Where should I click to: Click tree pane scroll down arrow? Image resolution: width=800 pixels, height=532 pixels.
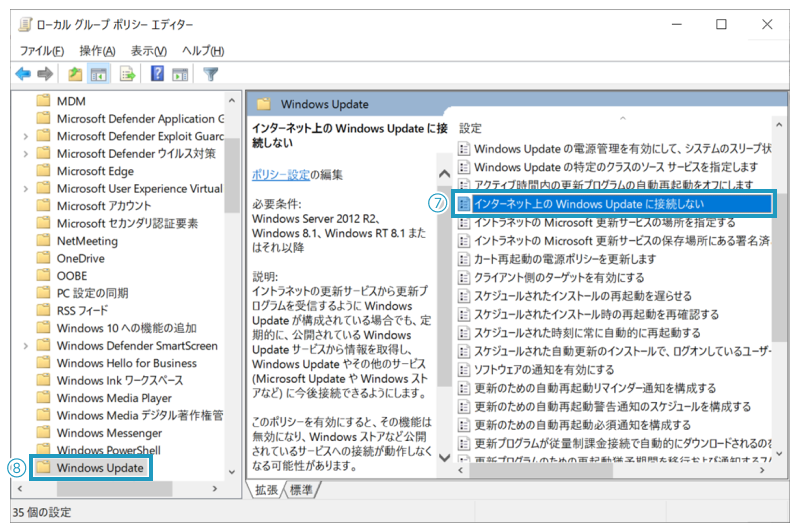pos(232,472)
